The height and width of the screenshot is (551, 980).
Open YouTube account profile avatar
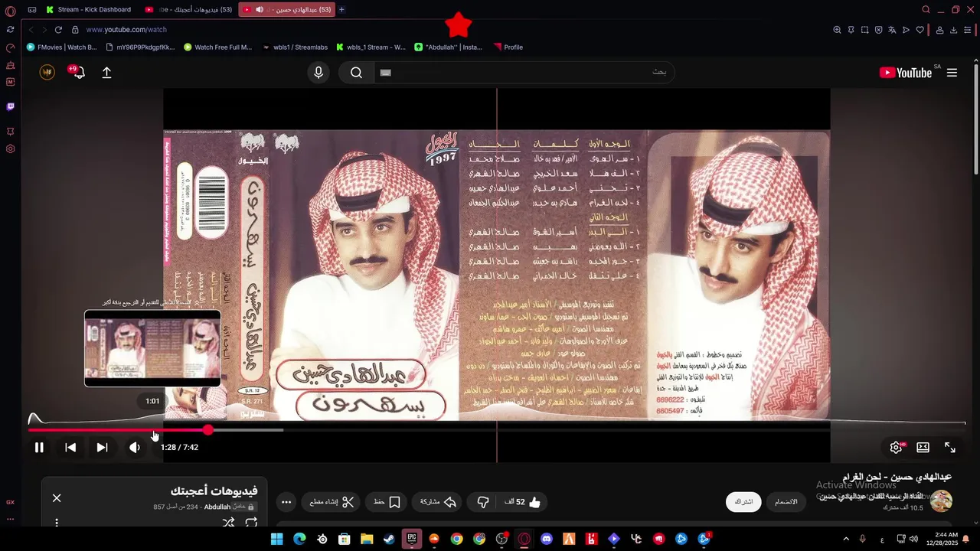click(x=47, y=72)
